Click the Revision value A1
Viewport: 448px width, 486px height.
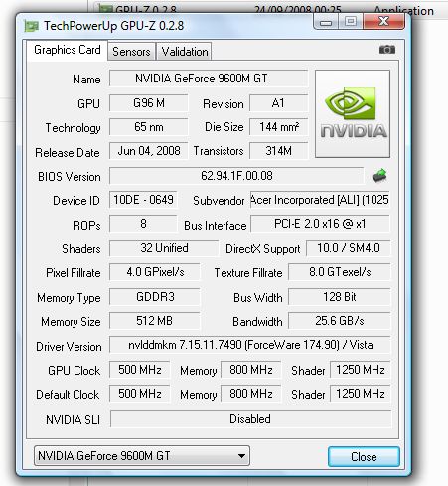(x=278, y=103)
